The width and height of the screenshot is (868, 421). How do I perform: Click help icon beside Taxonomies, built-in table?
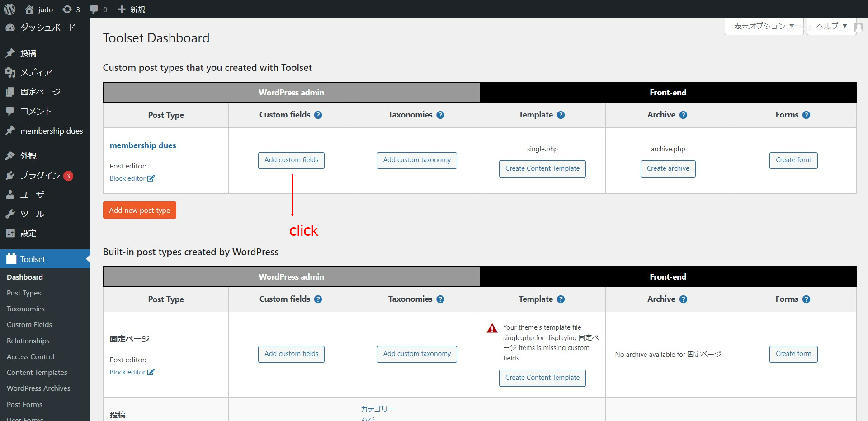440,299
